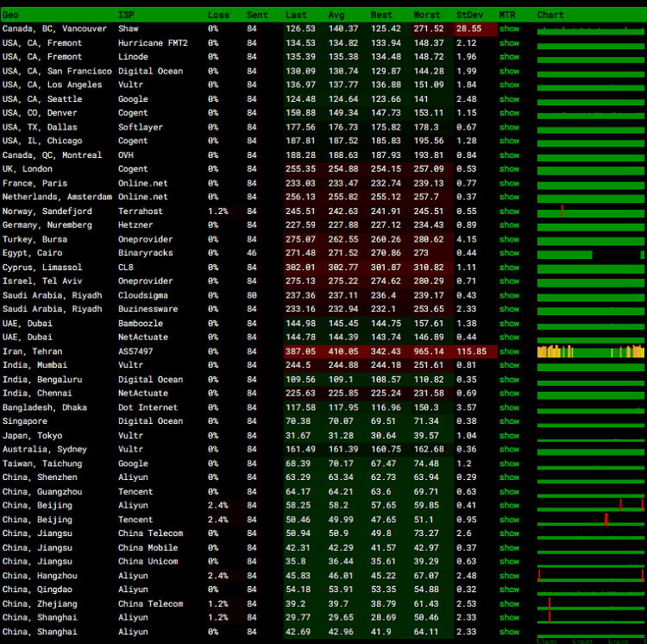Show MTR for Egypt Cairo Binaryracks

click(509, 253)
